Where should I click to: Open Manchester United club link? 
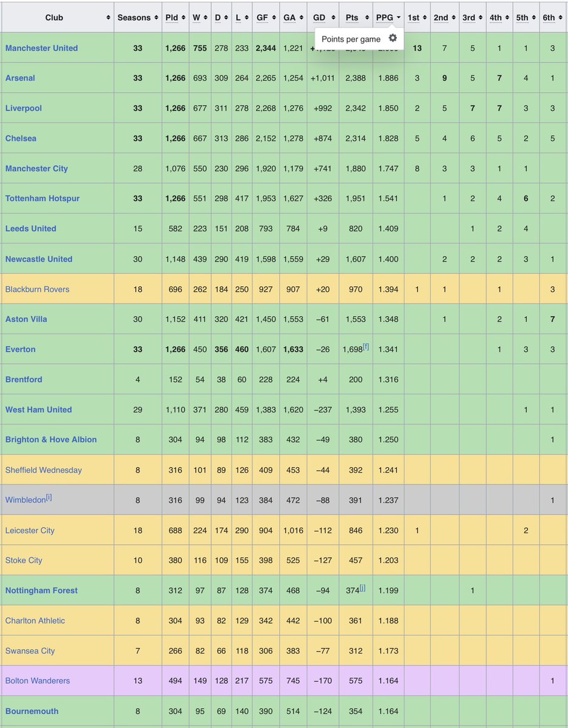(41, 48)
